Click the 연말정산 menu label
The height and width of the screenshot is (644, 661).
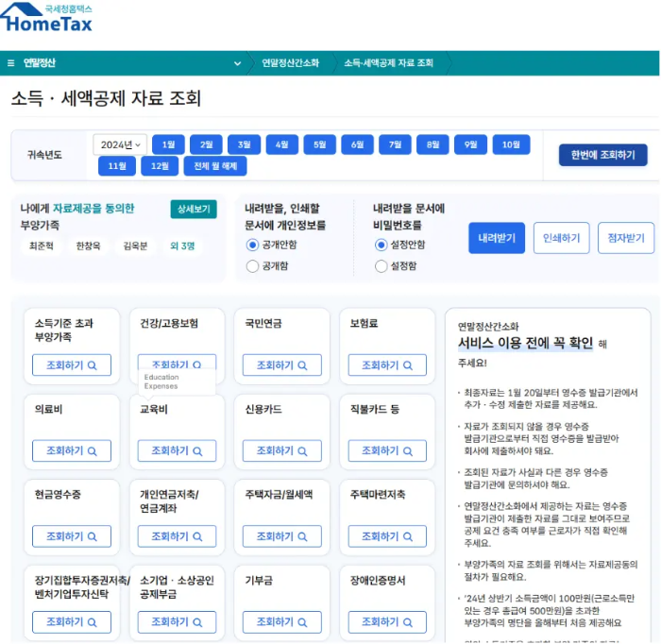40,63
